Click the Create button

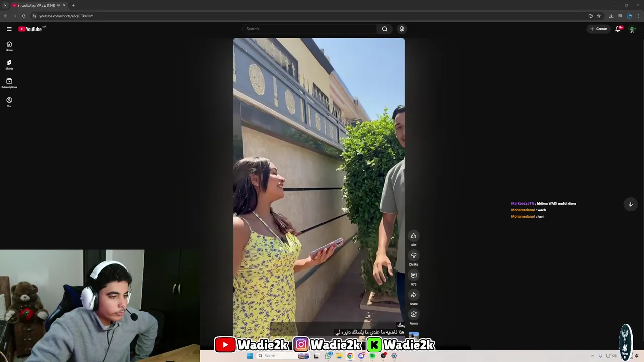pyautogui.click(x=598, y=29)
